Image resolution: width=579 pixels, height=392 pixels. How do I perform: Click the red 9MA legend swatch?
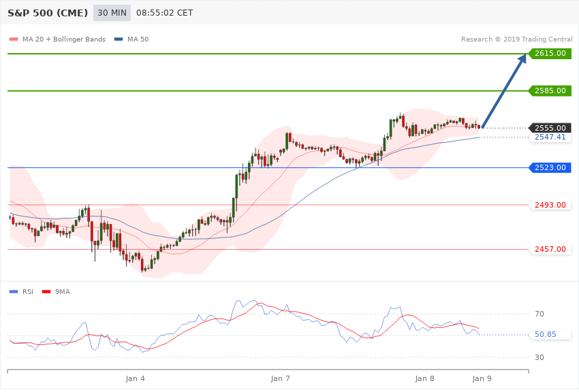46,292
